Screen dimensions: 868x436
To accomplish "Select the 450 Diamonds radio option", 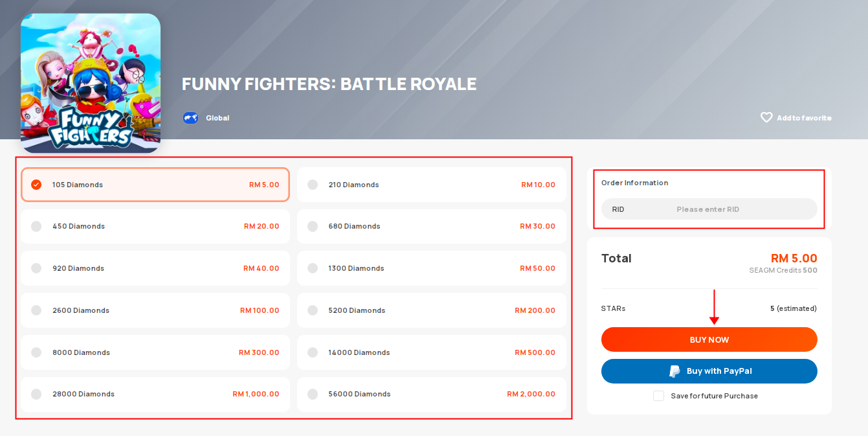I will [x=36, y=226].
